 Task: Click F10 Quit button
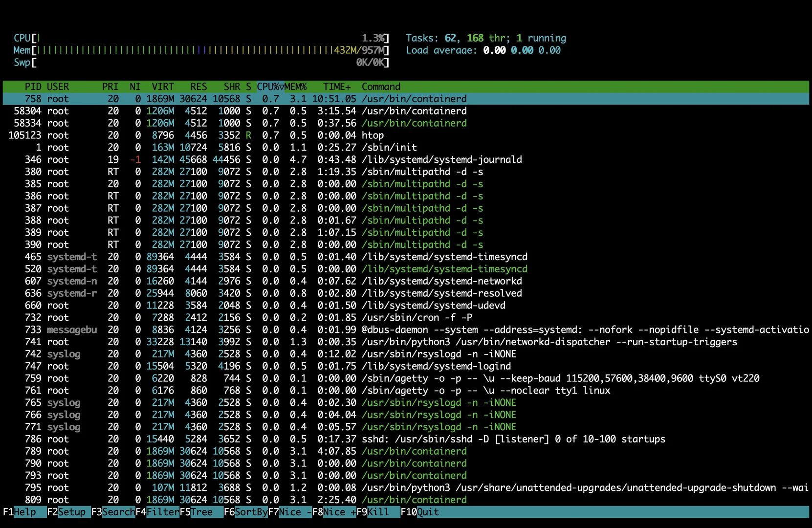[x=420, y=512]
